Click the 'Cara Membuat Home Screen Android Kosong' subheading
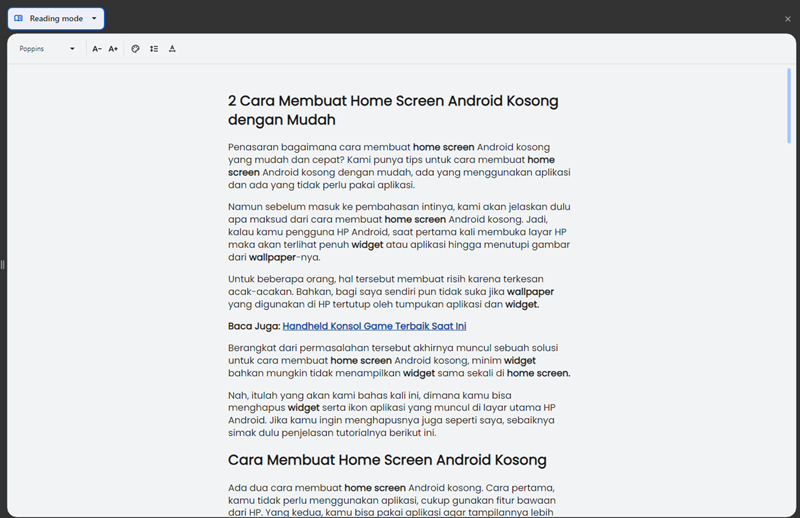The height and width of the screenshot is (518, 800). click(x=387, y=460)
